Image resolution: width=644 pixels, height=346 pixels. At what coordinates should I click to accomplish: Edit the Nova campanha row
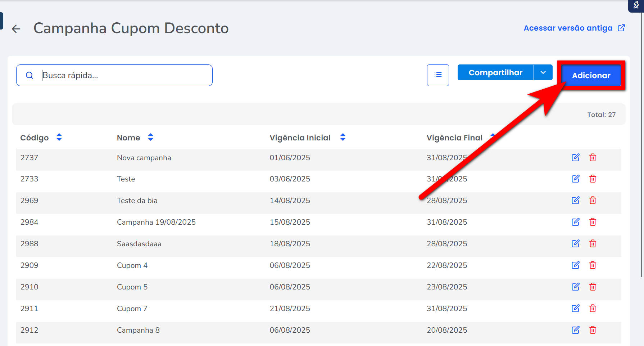click(575, 157)
